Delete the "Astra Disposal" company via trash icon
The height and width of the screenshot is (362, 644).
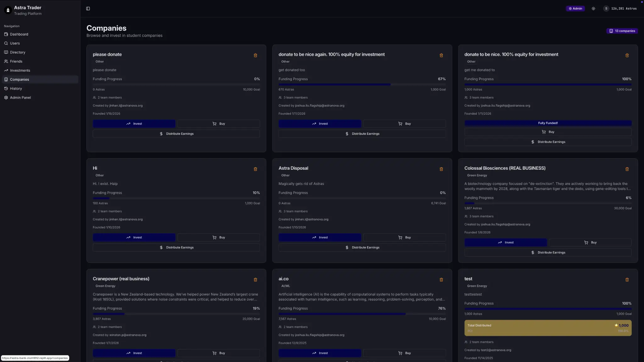[441, 169]
